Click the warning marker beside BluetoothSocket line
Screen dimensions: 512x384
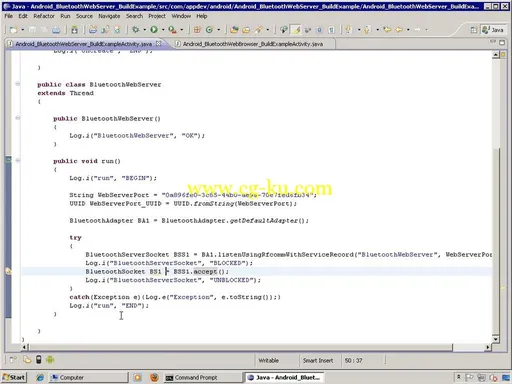(8, 271)
